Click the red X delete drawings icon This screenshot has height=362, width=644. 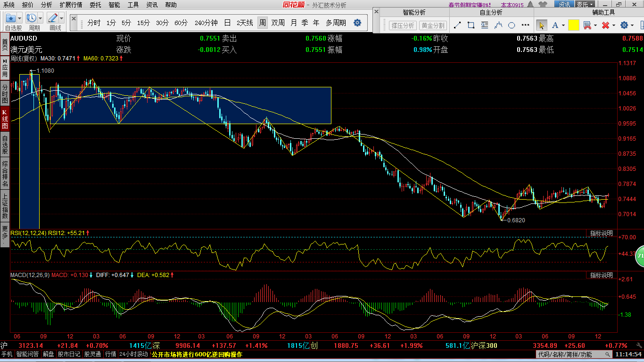click(605, 25)
